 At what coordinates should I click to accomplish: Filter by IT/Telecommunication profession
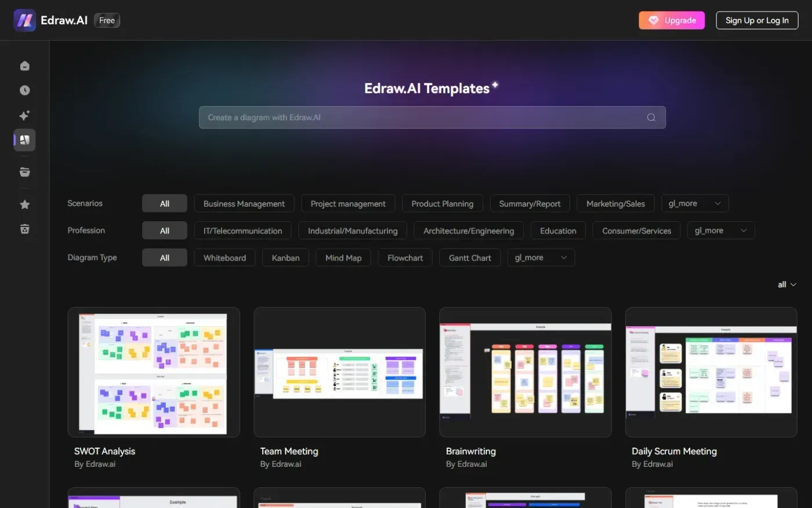[x=242, y=230]
